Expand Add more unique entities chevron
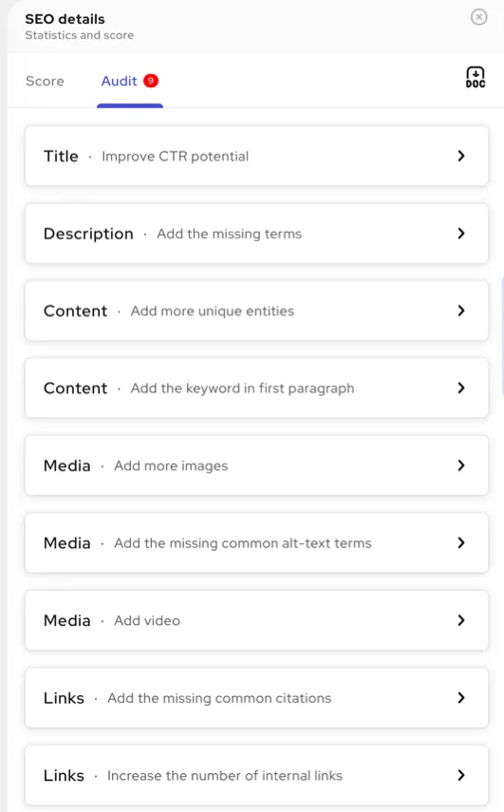 coord(461,311)
